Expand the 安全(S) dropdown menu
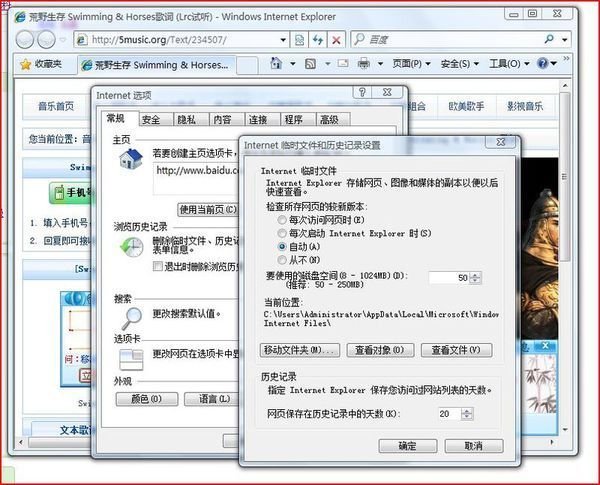The image size is (600, 485). 455,64
